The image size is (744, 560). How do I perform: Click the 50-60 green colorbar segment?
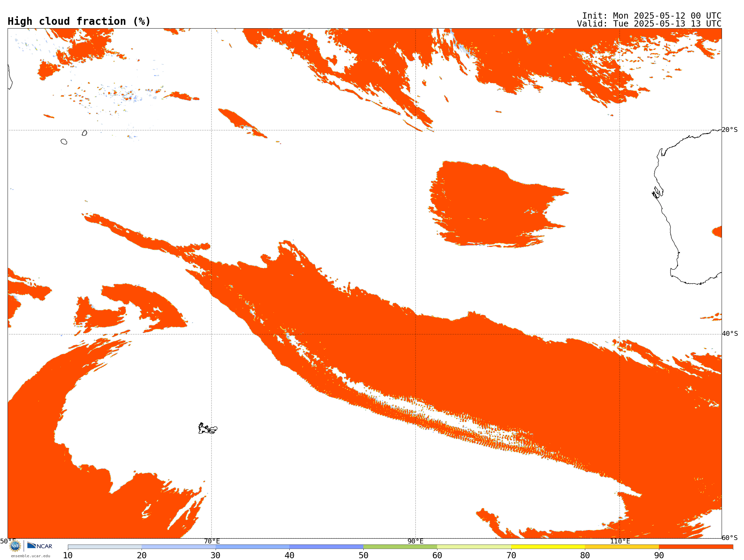[400, 547]
